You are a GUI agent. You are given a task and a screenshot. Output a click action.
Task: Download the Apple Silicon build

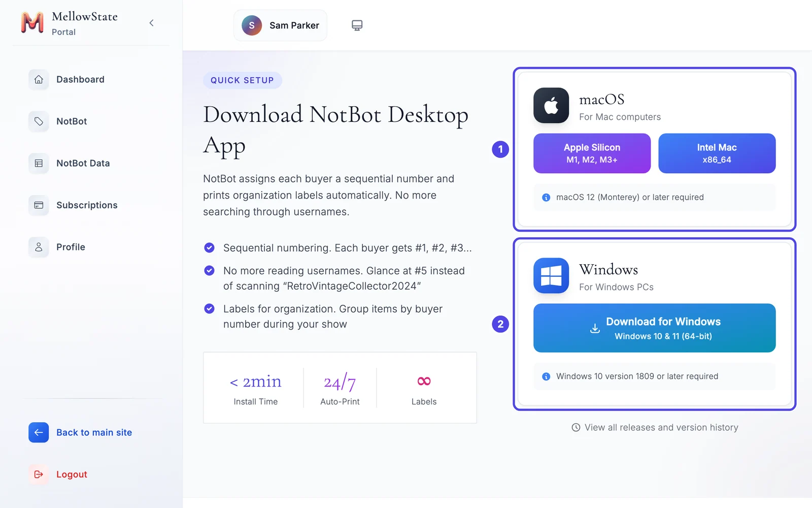point(592,153)
